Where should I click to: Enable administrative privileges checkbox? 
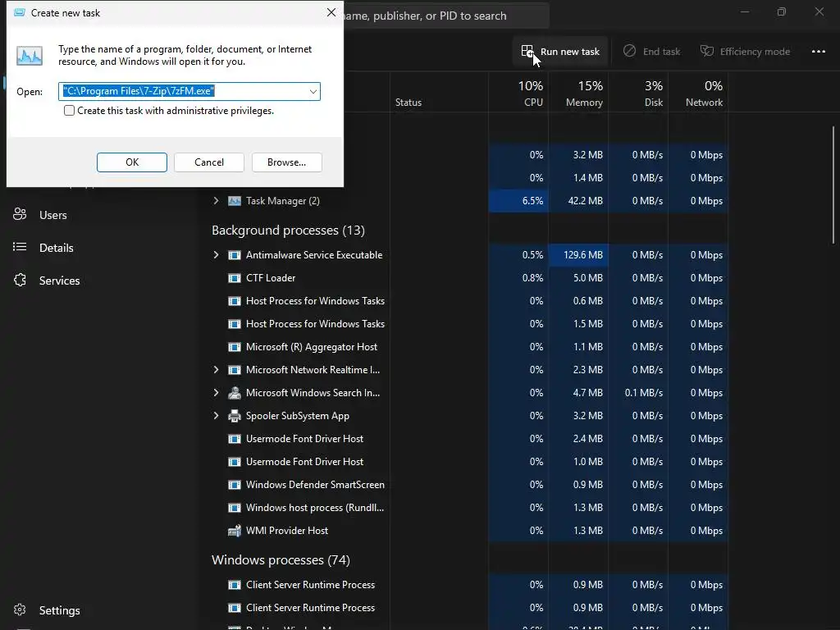[x=69, y=111]
